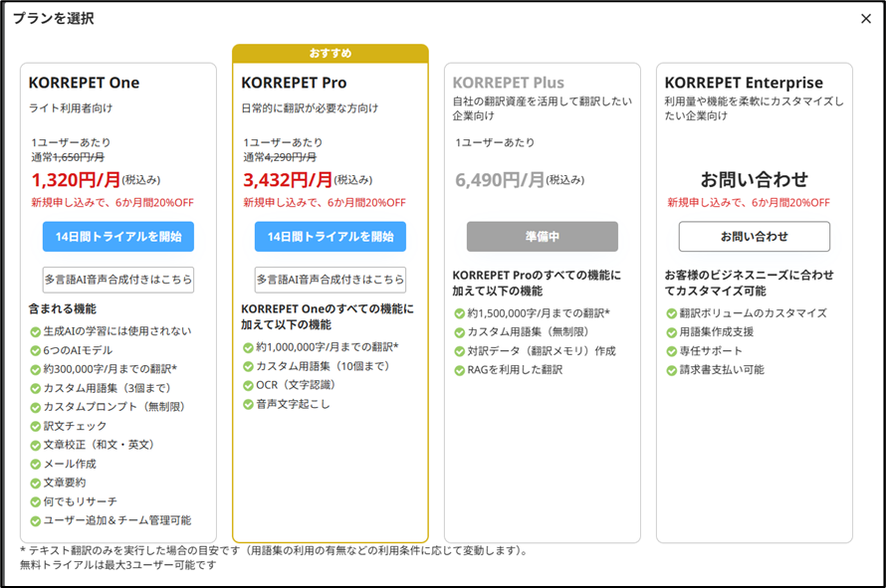
Task: Click check icon beside 請求書支払い可能
Action: pyautogui.click(x=672, y=370)
